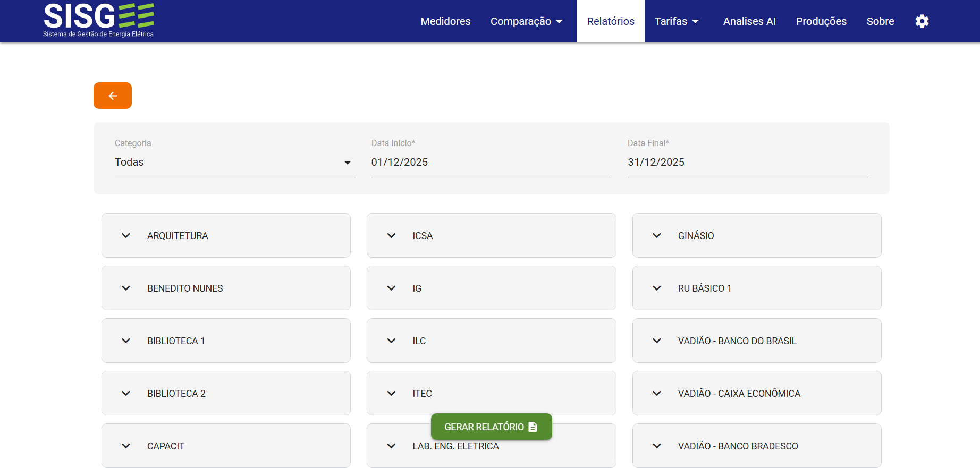Click the ILC label
The height and width of the screenshot is (468, 980).
coord(419,341)
